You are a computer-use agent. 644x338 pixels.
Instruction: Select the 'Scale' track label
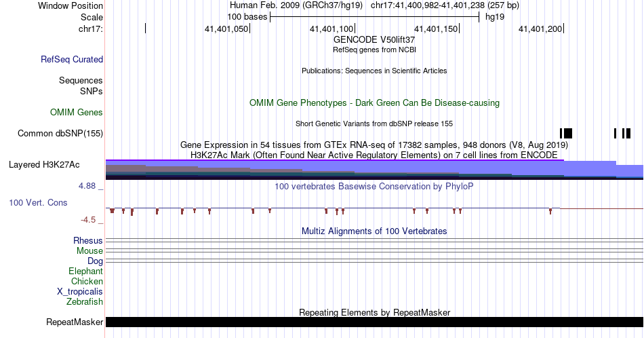pyautogui.click(x=92, y=17)
